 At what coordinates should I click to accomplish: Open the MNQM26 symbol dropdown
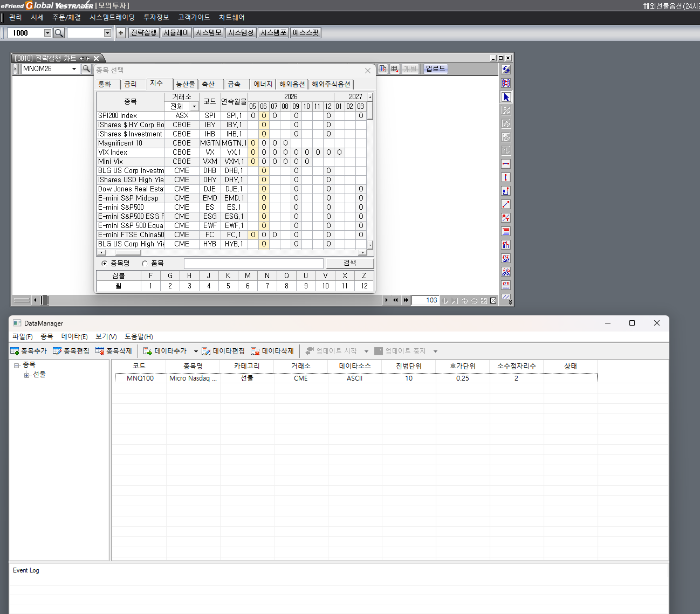coord(74,69)
